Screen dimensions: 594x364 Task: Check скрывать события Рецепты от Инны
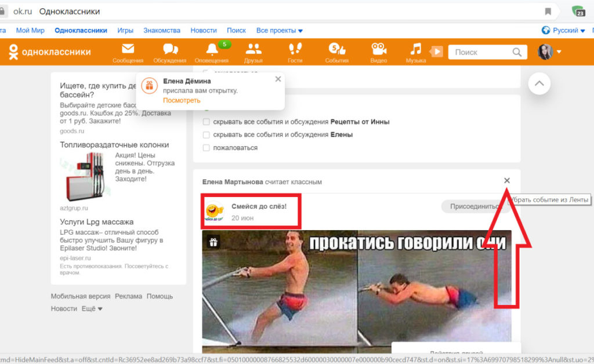coord(206,122)
